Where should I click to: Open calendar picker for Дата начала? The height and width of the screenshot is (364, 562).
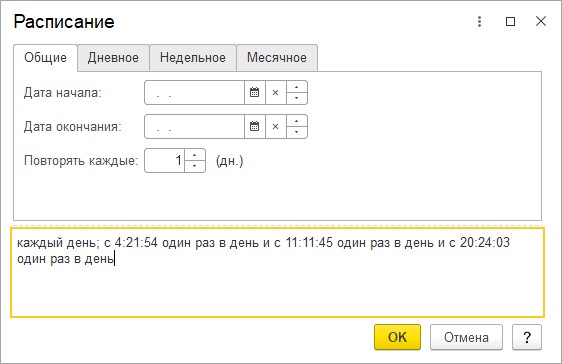254,93
